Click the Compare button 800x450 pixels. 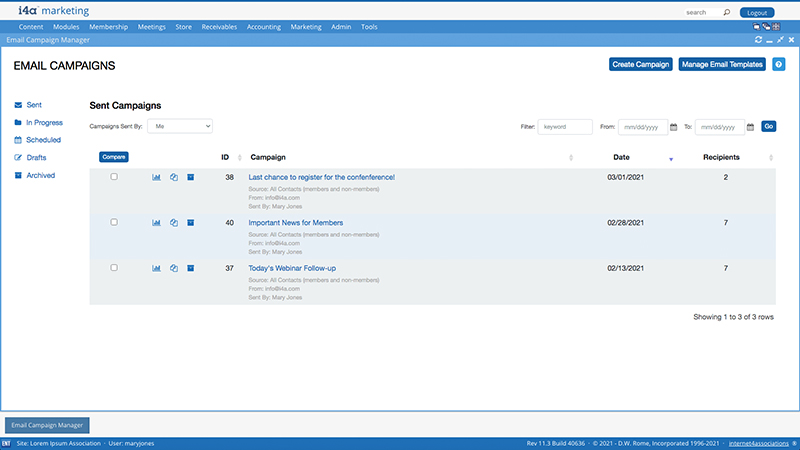[114, 157]
